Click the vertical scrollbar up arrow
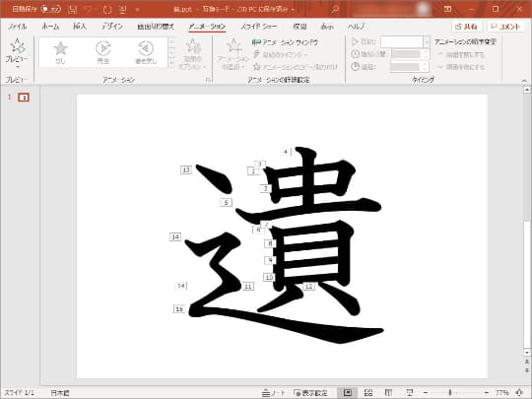The height and width of the screenshot is (399, 532). (x=527, y=91)
